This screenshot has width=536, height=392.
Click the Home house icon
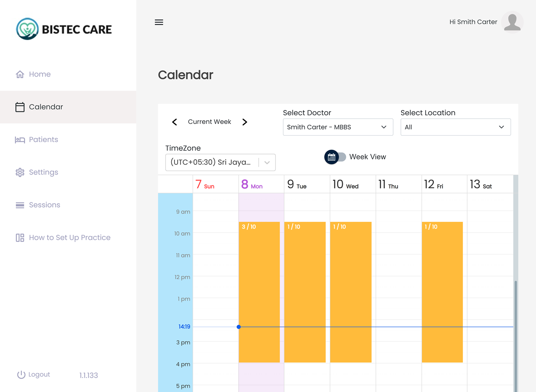coord(20,74)
